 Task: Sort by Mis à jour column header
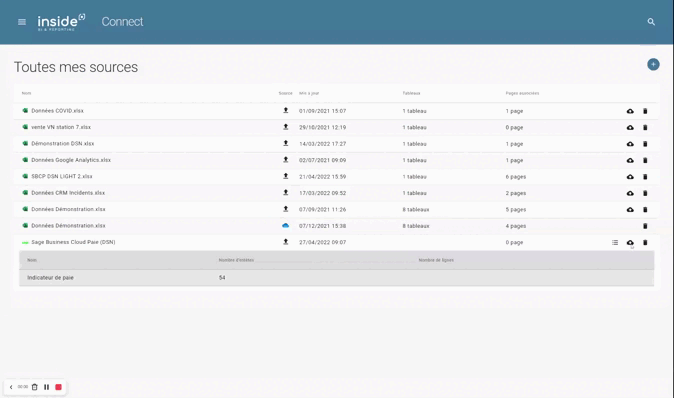click(309, 93)
